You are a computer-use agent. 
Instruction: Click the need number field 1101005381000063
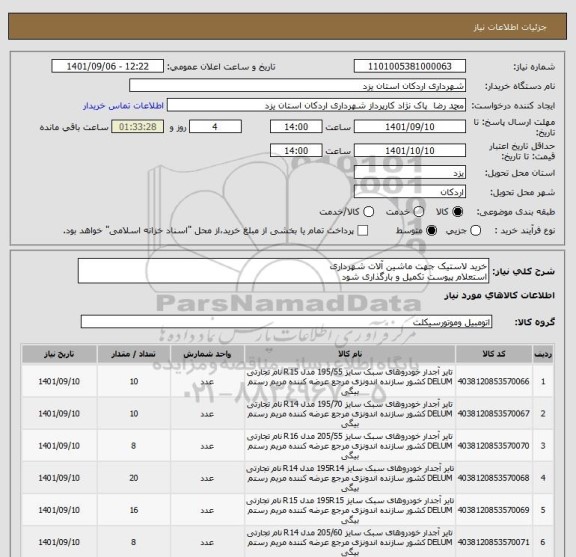click(410, 67)
